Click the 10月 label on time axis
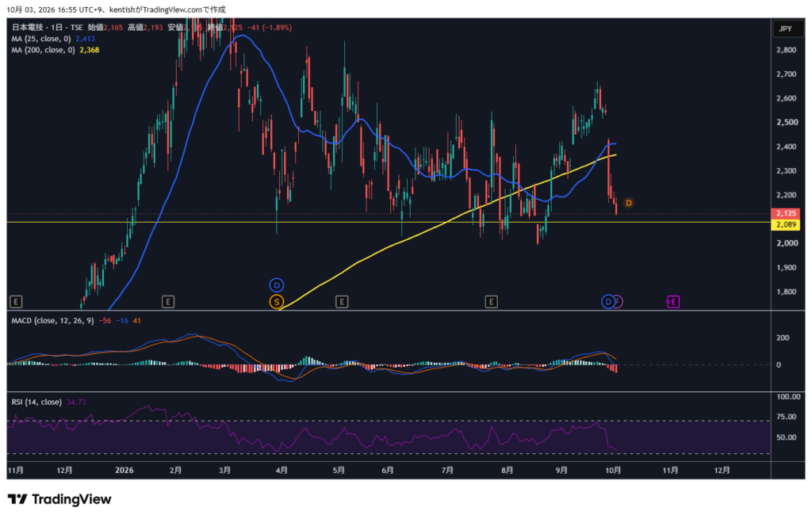812x519 pixels. point(613,471)
